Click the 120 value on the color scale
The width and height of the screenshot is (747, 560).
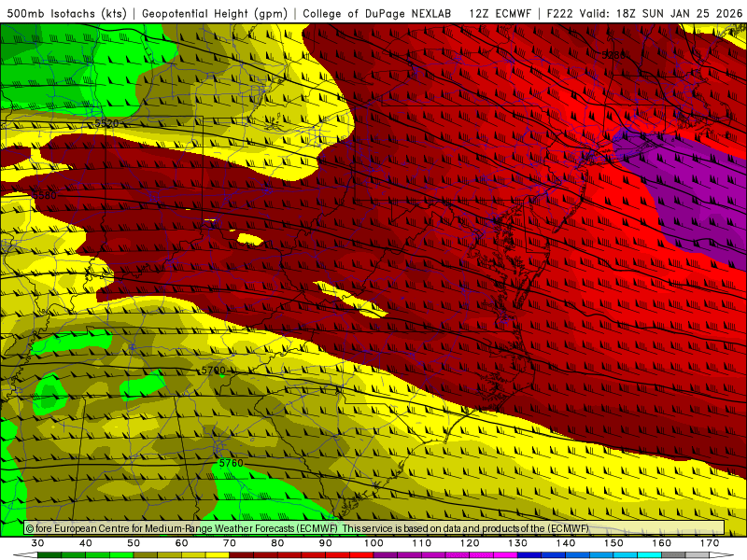(470, 543)
